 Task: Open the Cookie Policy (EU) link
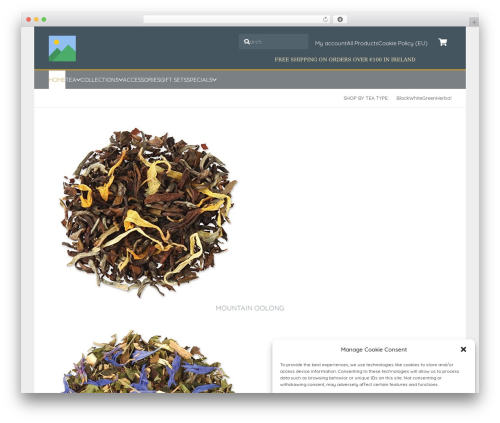tap(403, 43)
